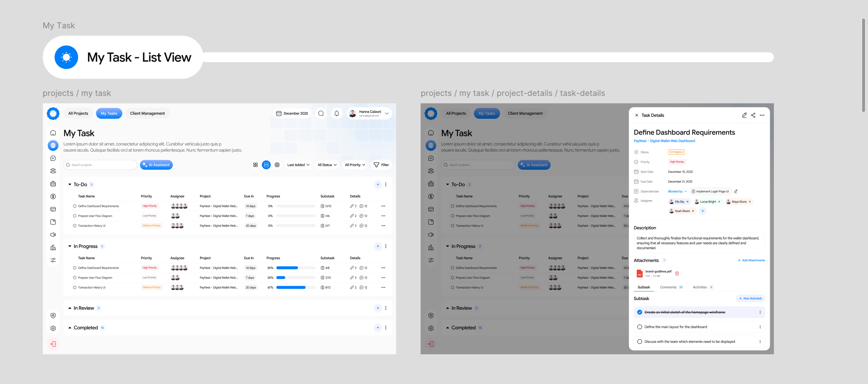Open the Filter panel
Screen dimensions: 868x384
pyautogui.click(x=381, y=165)
